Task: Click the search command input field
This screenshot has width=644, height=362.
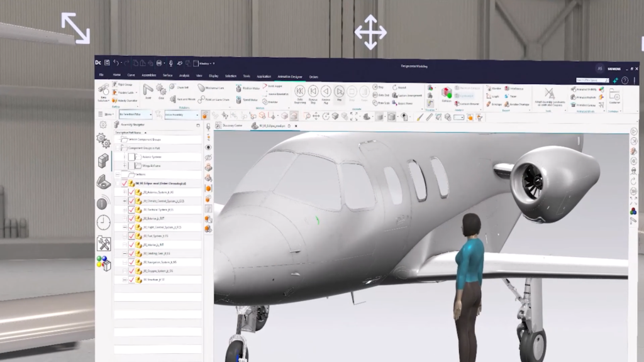Action: tap(591, 80)
